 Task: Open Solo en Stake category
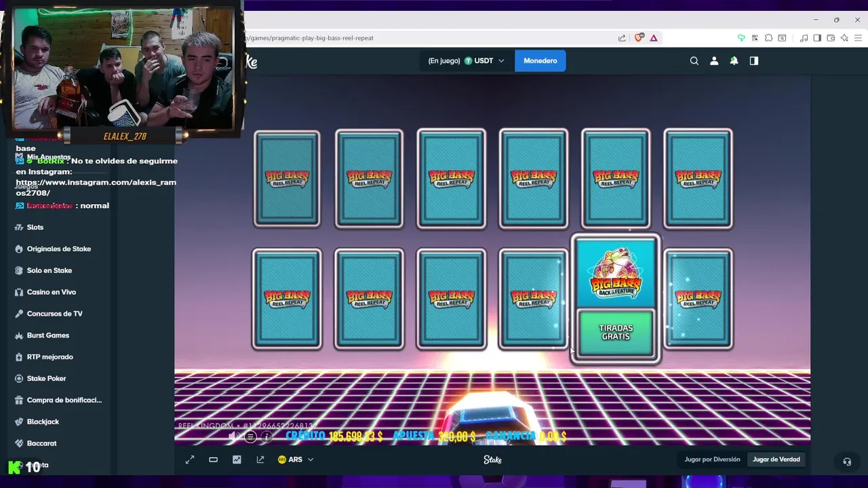click(49, 270)
